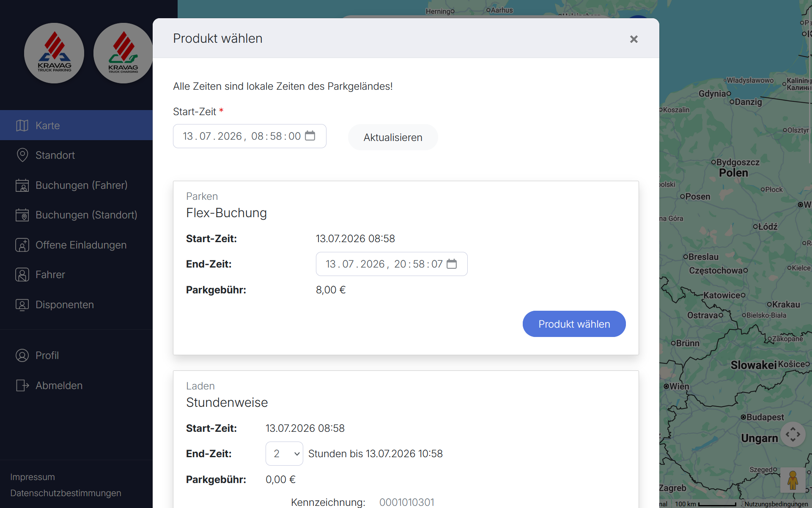Open the Datenschutzbestimmungen link

(x=66, y=493)
